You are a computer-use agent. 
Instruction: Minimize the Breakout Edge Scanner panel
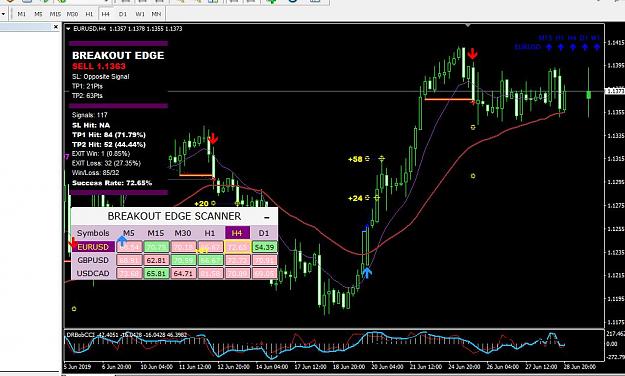(267, 217)
